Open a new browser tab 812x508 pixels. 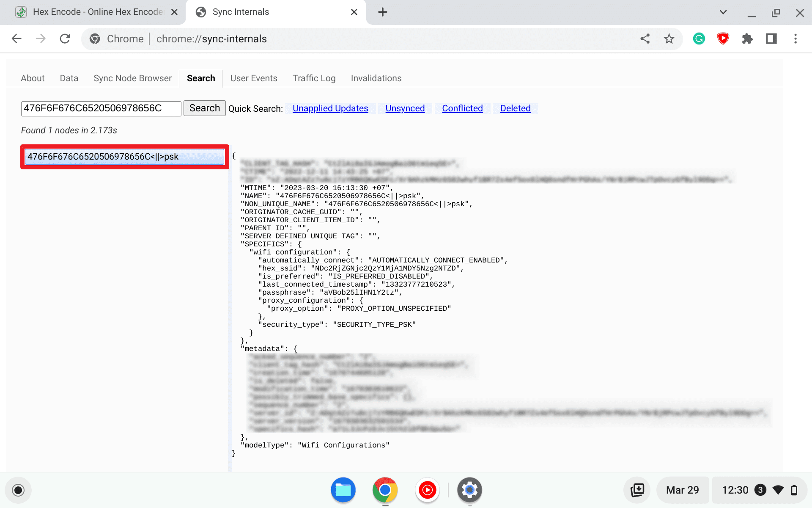tap(382, 12)
